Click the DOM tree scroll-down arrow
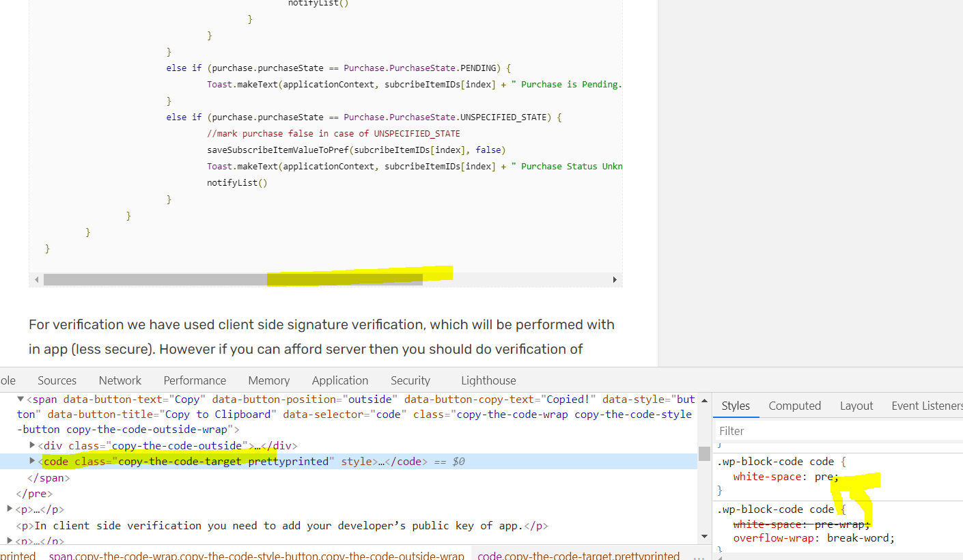This screenshot has height=560, width=963. pyautogui.click(x=703, y=537)
